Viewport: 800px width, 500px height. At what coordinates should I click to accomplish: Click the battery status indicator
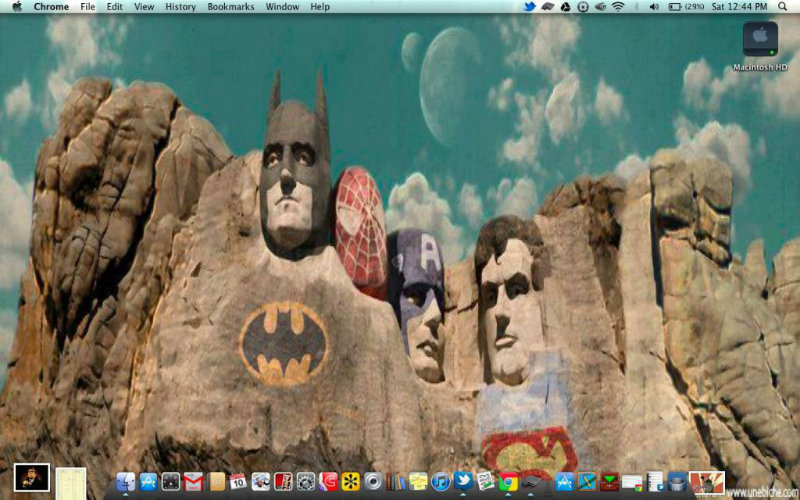(x=686, y=7)
